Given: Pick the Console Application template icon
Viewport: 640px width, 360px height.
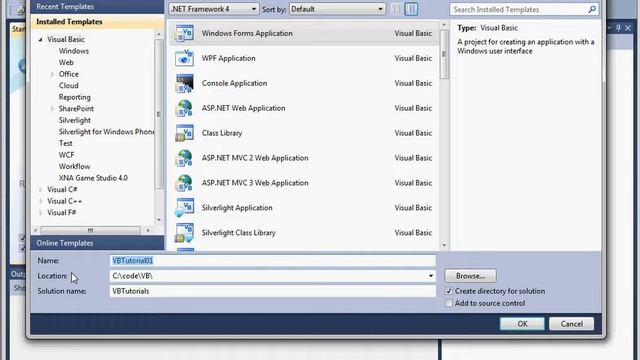Looking at the screenshot, I should pyautogui.click(x=184, y=83).
